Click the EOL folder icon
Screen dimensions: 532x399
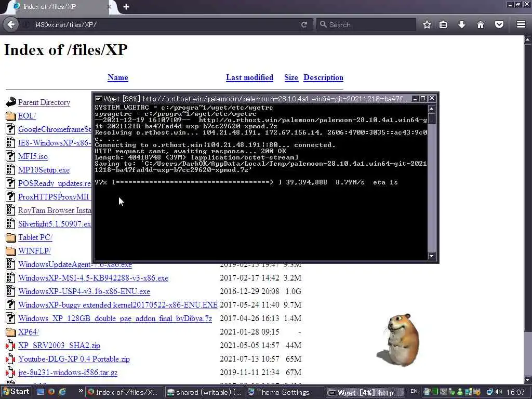click(x=11, y=116)
